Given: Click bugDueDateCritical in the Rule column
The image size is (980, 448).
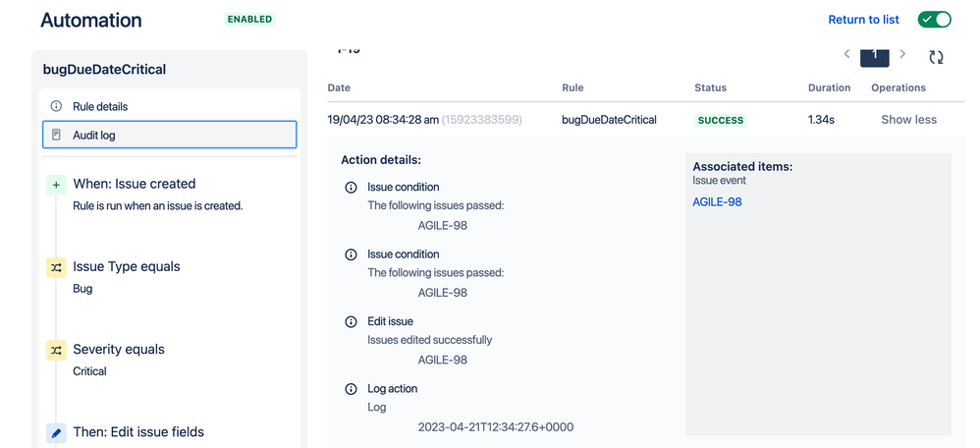Looking at the screenshot, I should pyautogui.click(x=610, y=120).
